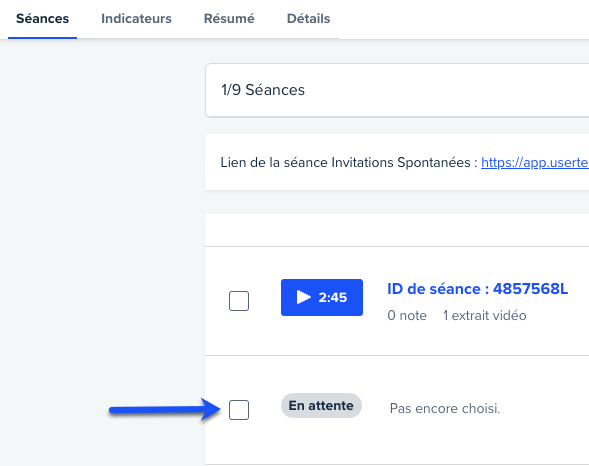Go to the Détails tab

[308, 18]
